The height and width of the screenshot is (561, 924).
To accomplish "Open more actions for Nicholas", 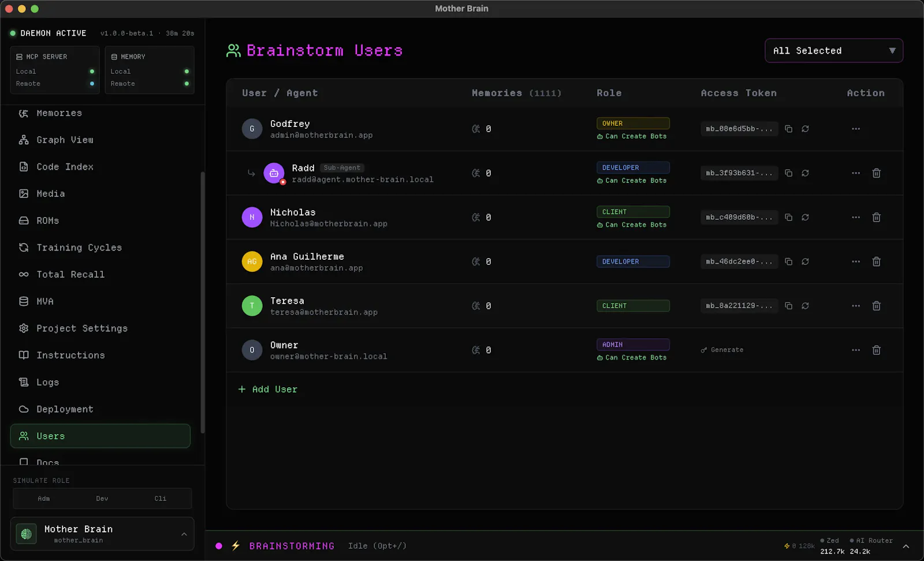I will (x=856, y=217).
